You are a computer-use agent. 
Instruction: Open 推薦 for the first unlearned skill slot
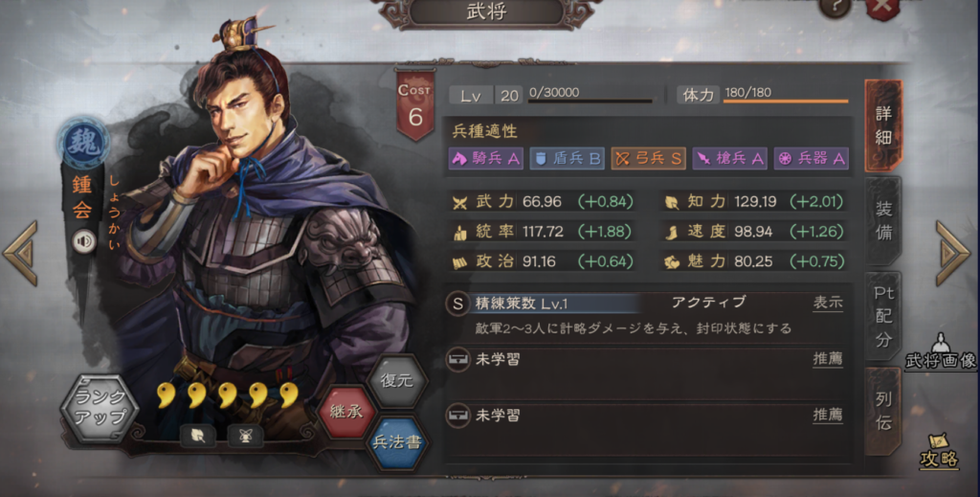coord(828,359)
